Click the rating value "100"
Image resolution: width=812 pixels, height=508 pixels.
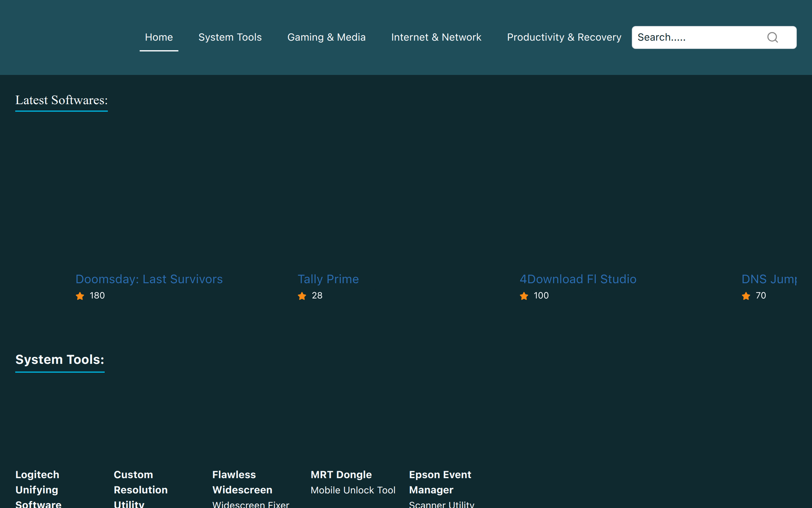541,295
